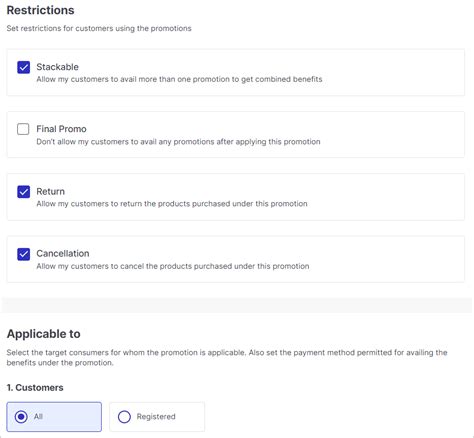Click Stackable's combined benefits description
Image resolution: width=474 pixels, height=438 pixels.
click(179, 79)
